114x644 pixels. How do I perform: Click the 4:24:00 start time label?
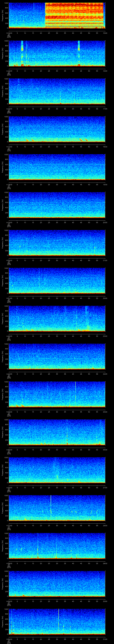point(9,412)
